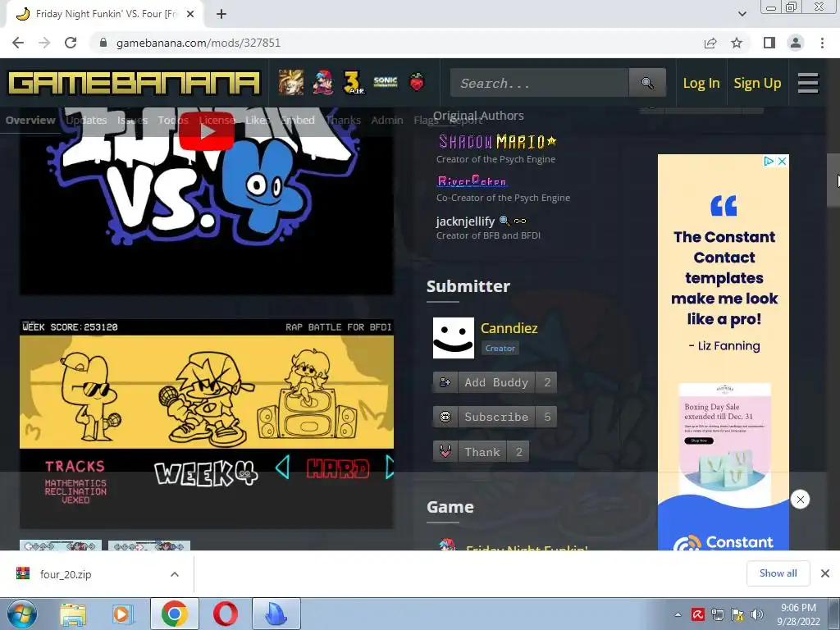Click the Subscribe face icon
This screenshot has width=840, height=630.
[445, 417]
